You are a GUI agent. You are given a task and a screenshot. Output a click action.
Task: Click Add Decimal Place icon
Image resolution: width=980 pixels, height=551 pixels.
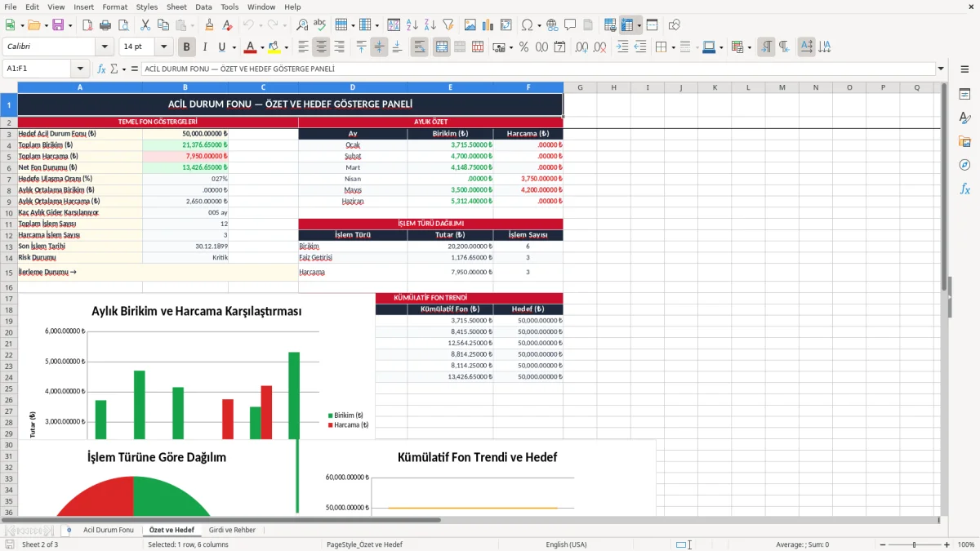coord(581,47)
